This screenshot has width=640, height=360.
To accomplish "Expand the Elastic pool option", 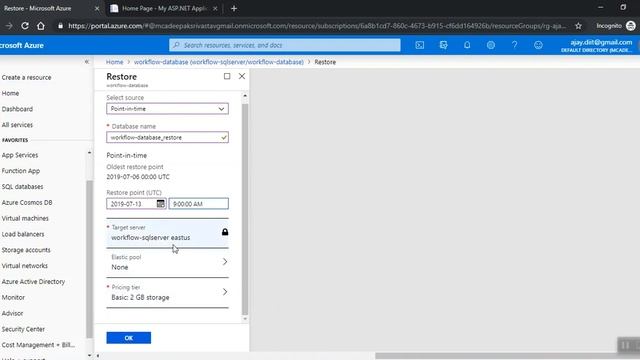I will (x=167, y=262).
